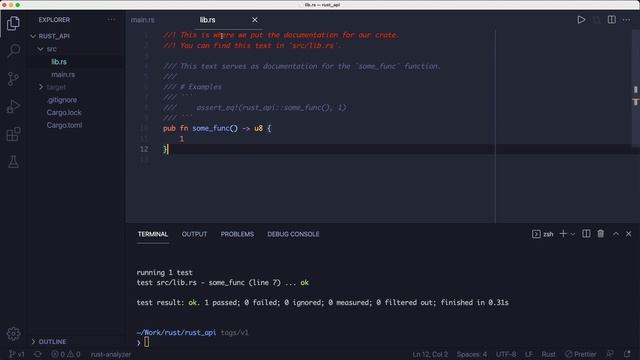
Task: Open the Source Control view icon
Action: (13, 79)
